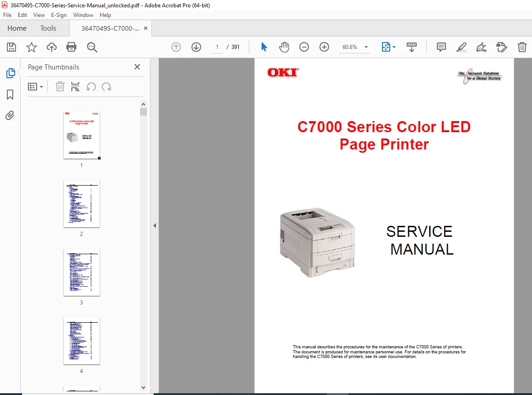Image resolution: width=532 pixels, height=395 pixels.
Task: Click the fit page tool icon
Action: 386,47
